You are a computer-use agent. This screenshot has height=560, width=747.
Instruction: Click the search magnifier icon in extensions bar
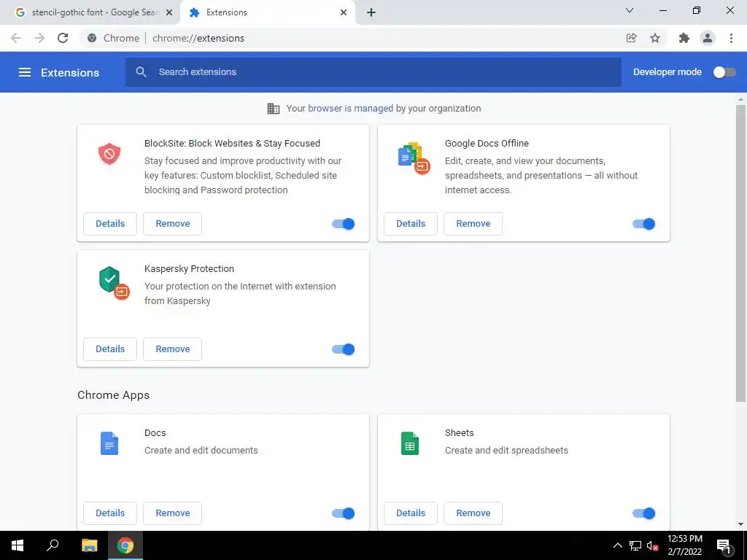point(141,72)
